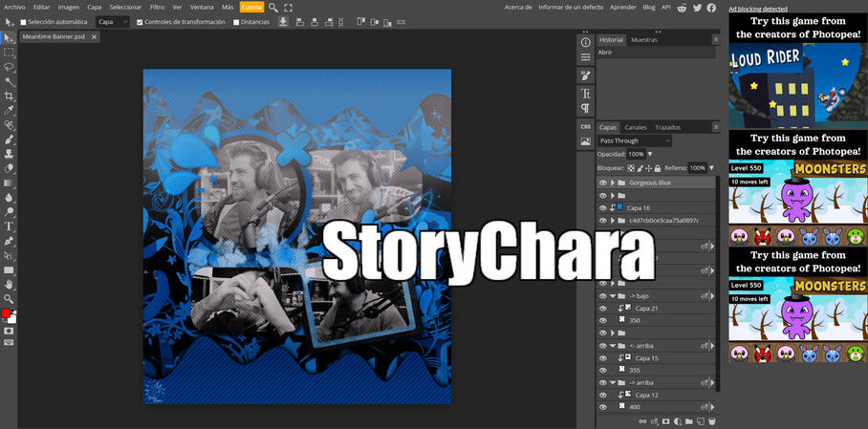This screenshot has width=868, height=429.
Task: Open the Filtro menu
Action: coord(157,7)
